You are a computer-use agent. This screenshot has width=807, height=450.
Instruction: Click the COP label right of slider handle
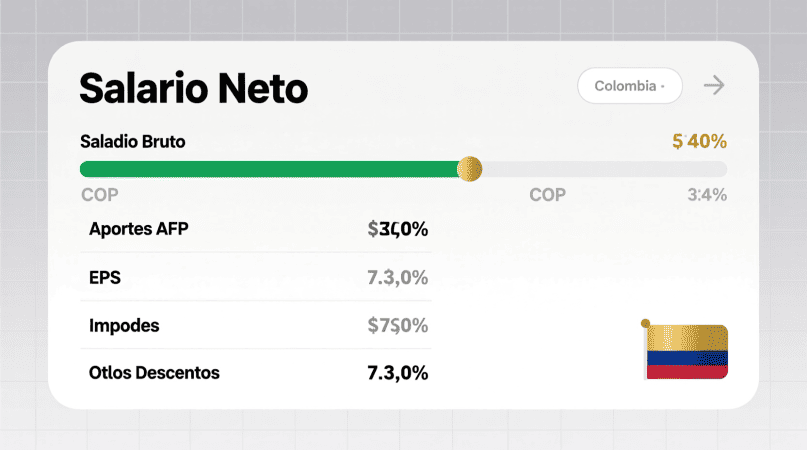point(547,195)
